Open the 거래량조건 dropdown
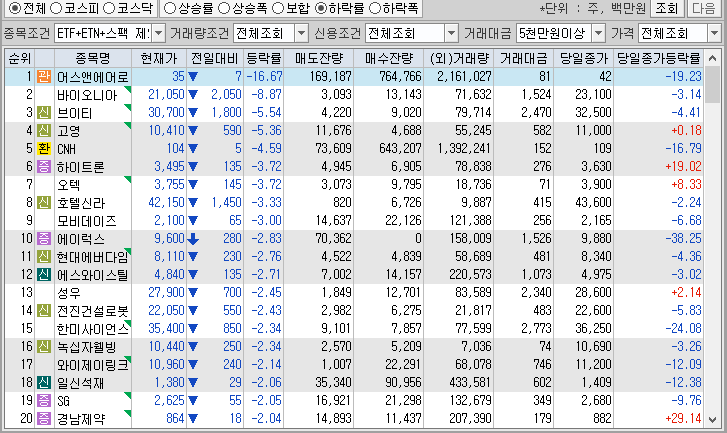Screen dimensions: 727x433 coord(301,33)
